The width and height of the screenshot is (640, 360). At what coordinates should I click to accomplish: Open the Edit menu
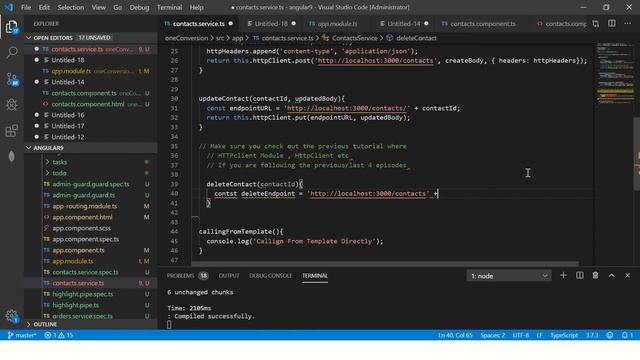tap(44, 7)
